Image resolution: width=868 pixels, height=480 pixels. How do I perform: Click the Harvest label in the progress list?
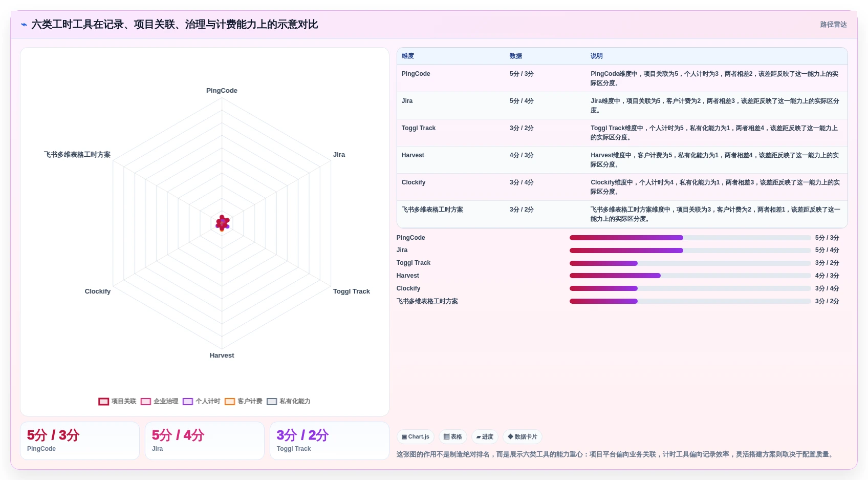click(x=407, y=276)
